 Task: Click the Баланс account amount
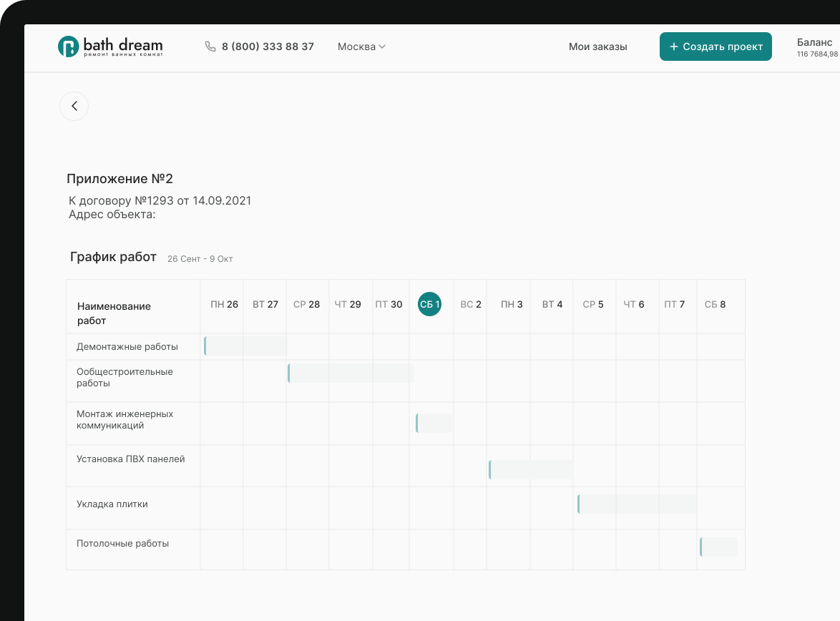click(x=817, y=54)
